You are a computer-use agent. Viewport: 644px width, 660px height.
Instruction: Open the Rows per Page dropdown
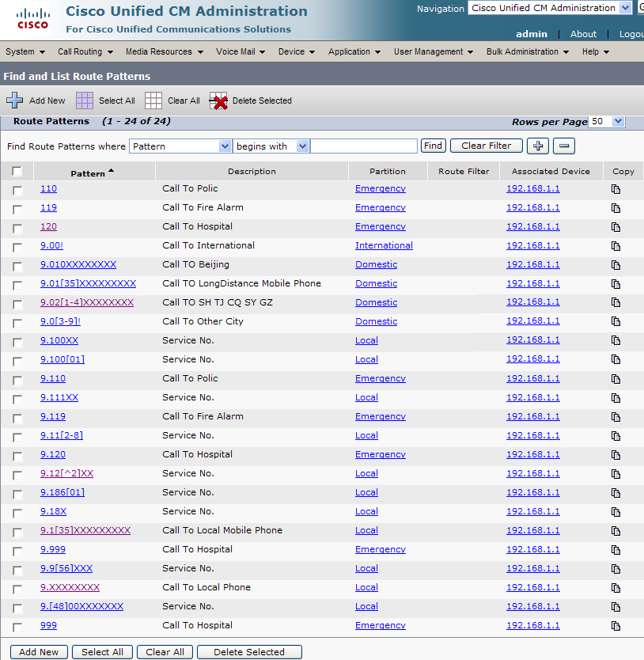607,122
